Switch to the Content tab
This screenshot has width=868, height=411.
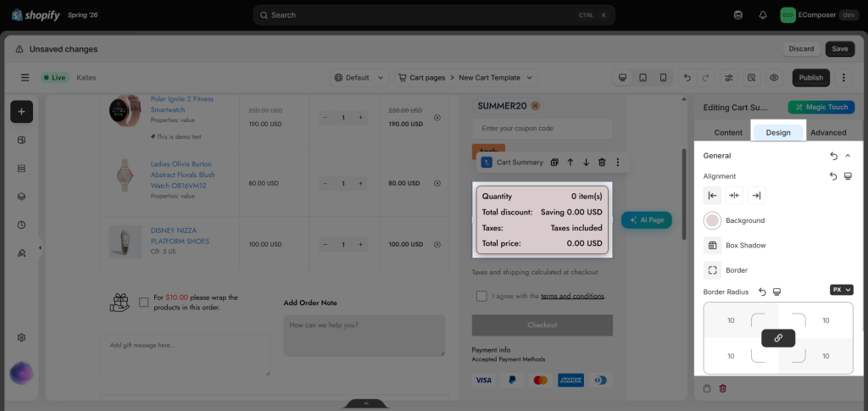tap(728, 133)
